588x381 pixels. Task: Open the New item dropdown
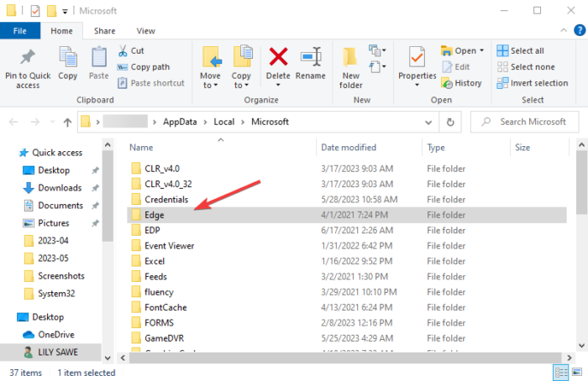click(x=377, y=50)
